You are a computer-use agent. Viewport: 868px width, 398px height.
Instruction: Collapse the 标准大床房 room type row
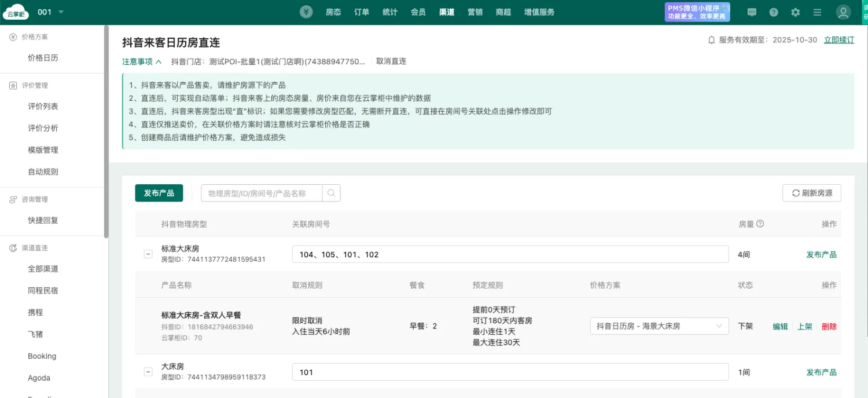coord(148,254)
